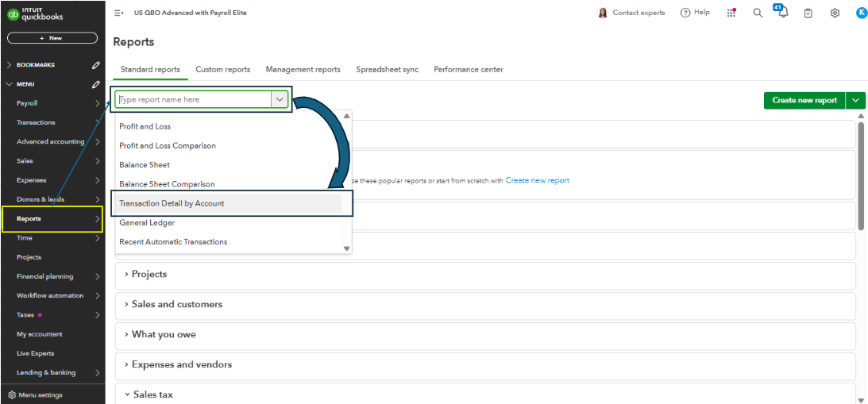Click the + New button
This screenshot has width=868, height=404.
click(x=52, y=38)
